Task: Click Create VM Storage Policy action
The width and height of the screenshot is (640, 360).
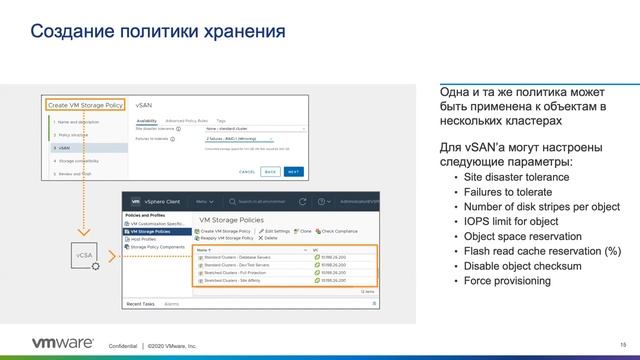Action: coord(226,231)
